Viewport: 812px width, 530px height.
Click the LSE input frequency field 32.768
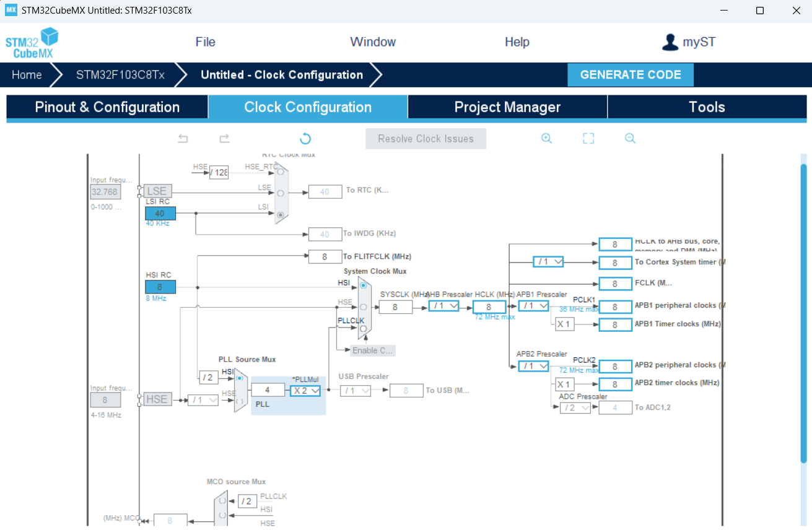(105, 192)
